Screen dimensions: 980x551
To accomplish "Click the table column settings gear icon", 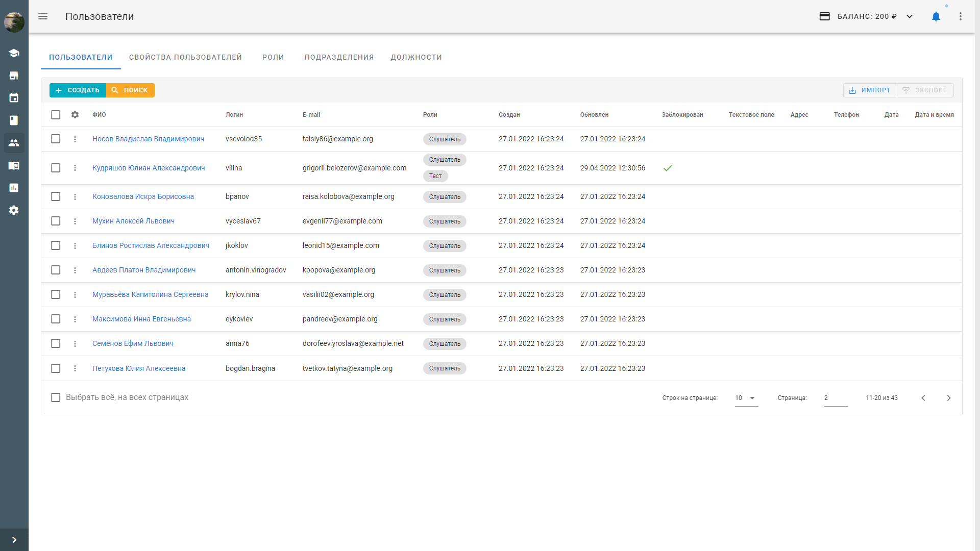I will 75,115.
